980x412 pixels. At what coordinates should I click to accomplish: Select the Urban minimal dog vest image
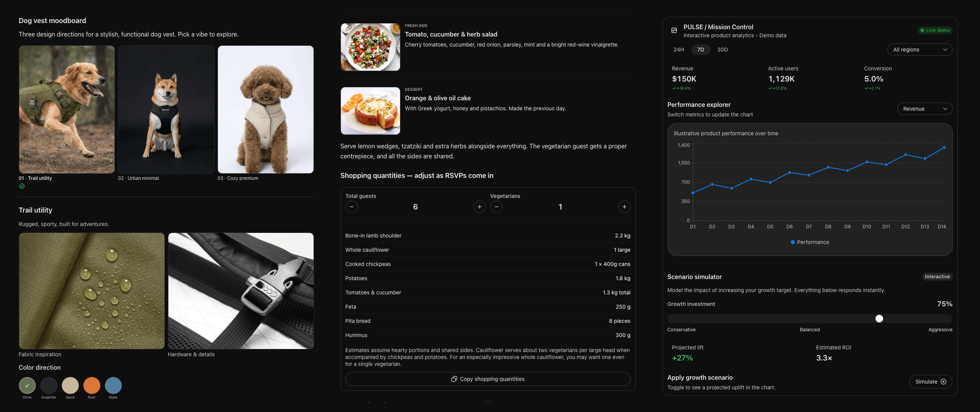point(166,110)
